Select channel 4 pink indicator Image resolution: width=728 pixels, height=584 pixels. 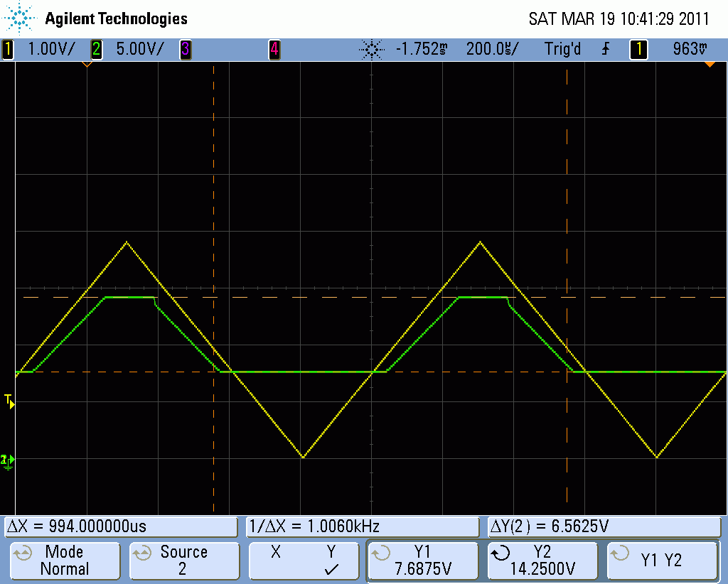point(274,49)
